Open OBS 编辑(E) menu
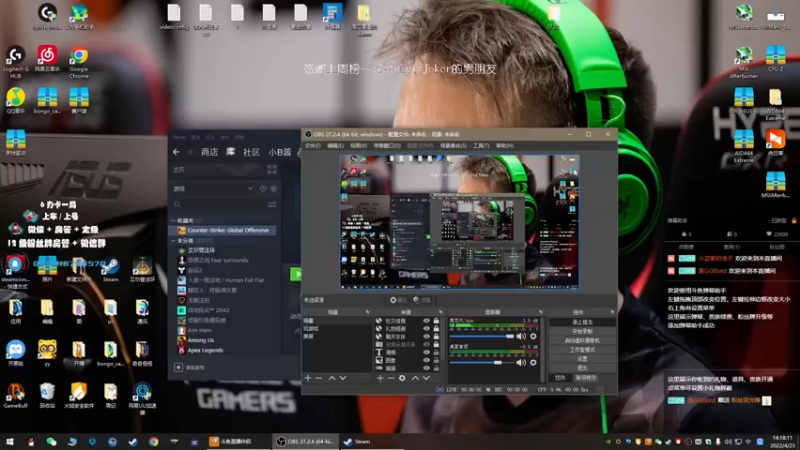 click(335, 146)
